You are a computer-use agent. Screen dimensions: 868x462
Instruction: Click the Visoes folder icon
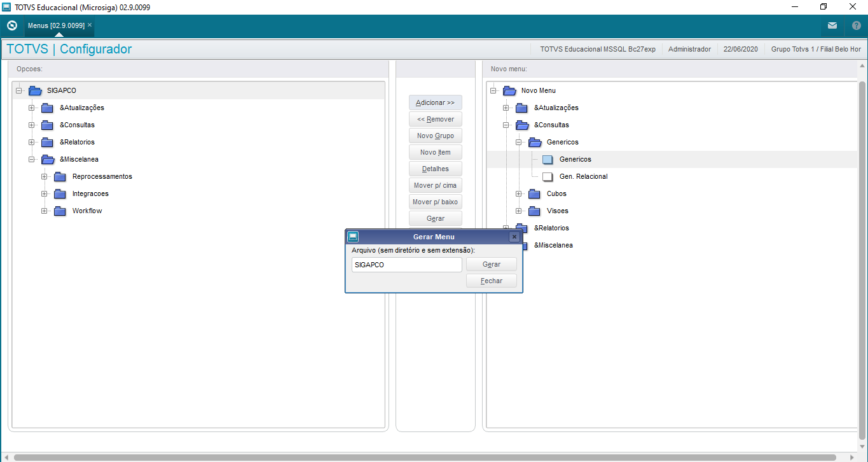(535, 211)
